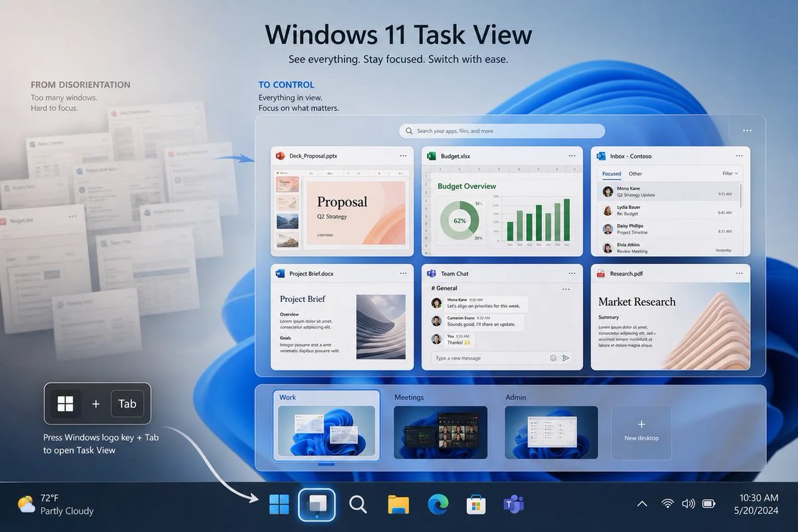Click the emoji icon in Team Chat
Viewport: 798px width, 532px height.
coord(553,358)
